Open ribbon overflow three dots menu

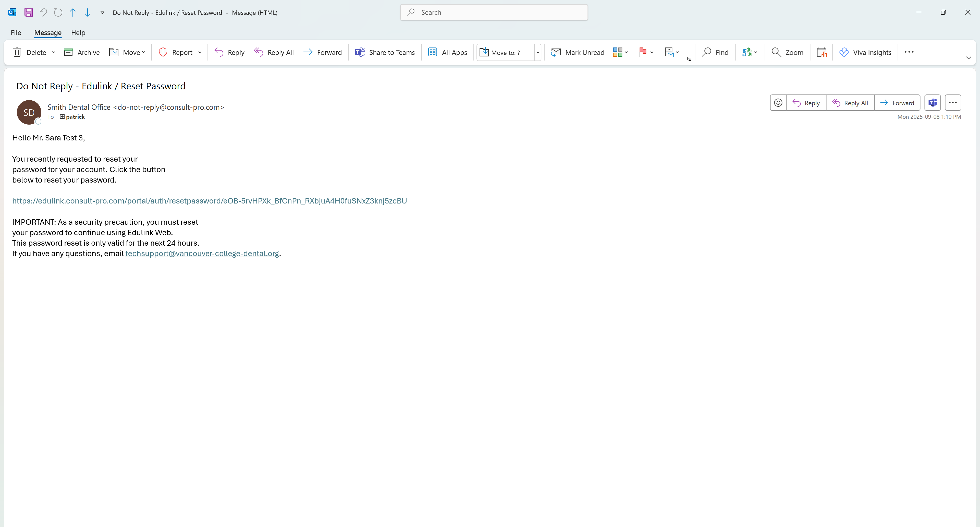point(909,52)
